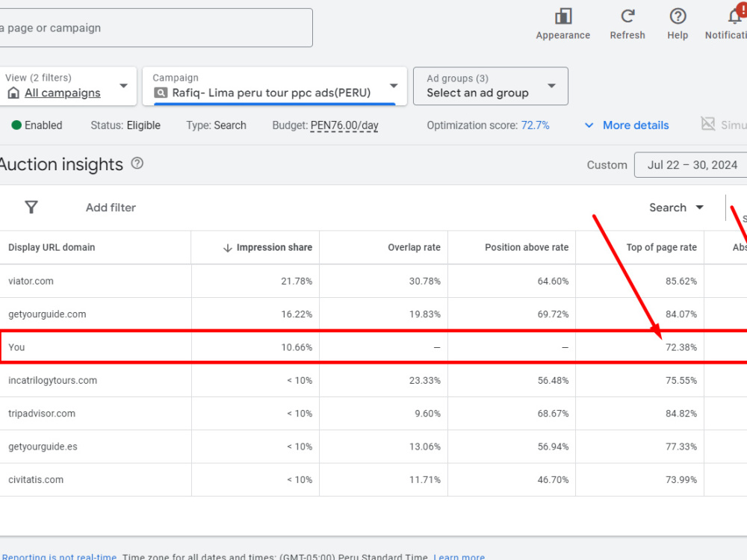Open the Appearance settings icon
Screen dimensions: 747x560
point(563,16)
